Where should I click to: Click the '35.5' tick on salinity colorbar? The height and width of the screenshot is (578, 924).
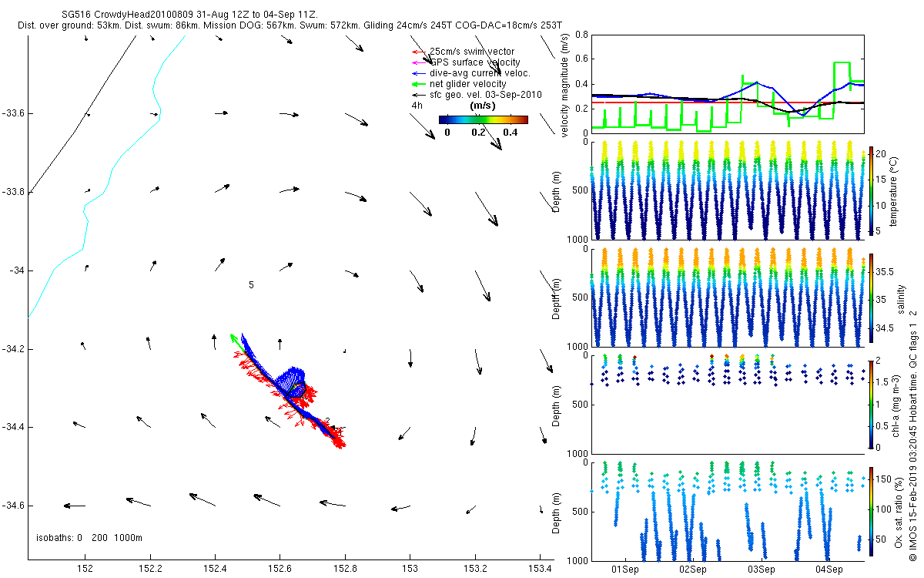[x=885, y=273]
